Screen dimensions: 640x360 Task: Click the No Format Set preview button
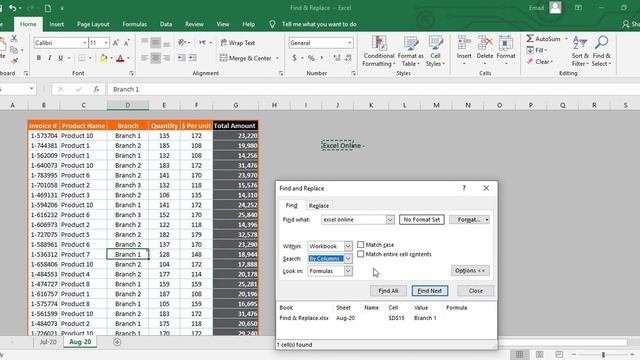[x=422, y=220]
